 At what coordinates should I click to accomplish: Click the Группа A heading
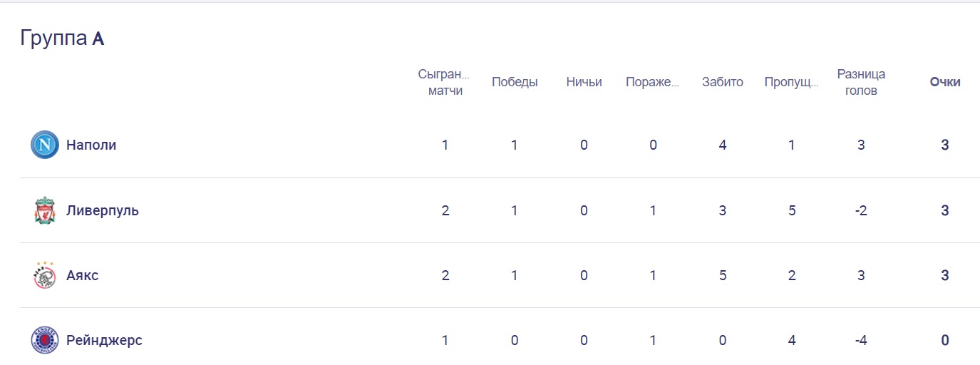point(63,38)
